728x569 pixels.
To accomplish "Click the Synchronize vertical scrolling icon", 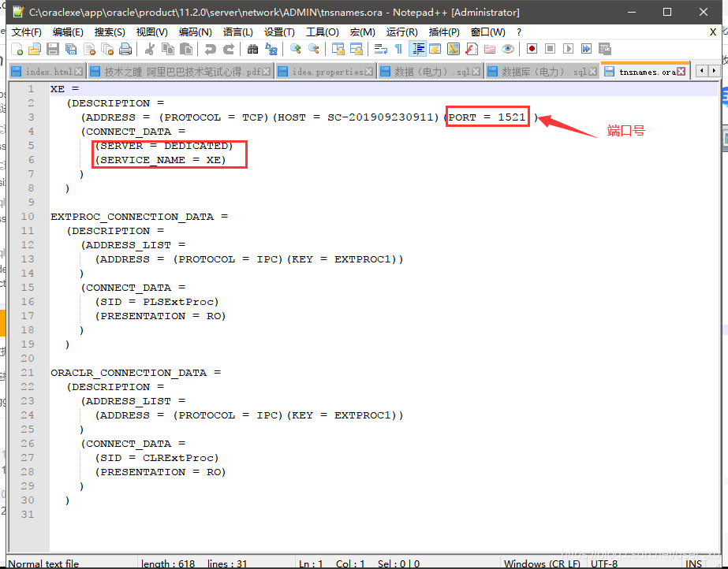I will [x=338, y=49].
